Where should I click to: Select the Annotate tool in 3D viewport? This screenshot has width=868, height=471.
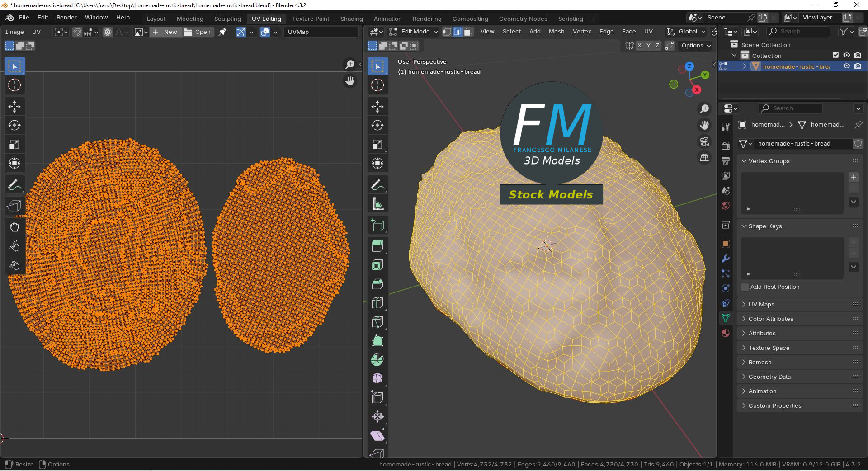point(377,185)
